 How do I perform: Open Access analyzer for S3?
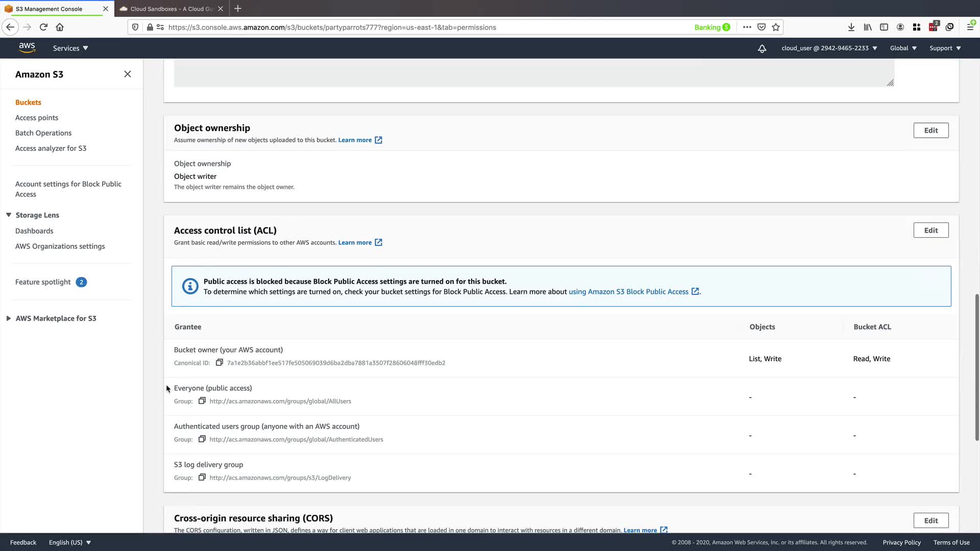pyautogui.click(x=51, y=148)
